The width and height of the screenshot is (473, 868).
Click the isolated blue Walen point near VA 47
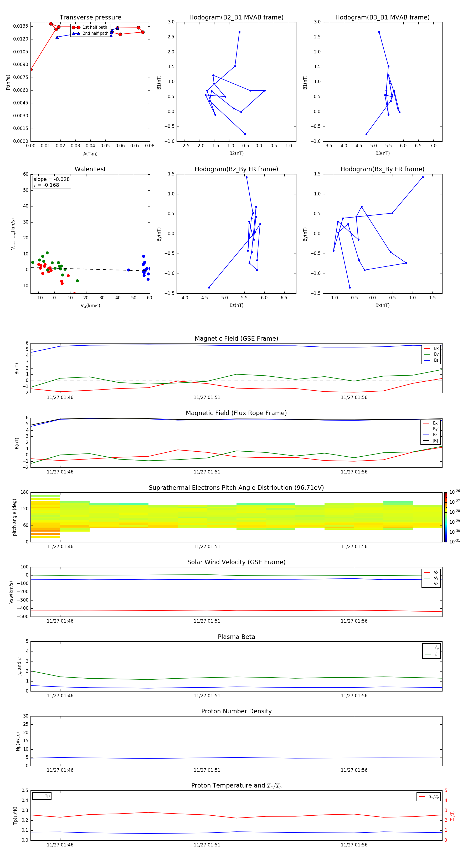pos(128,270)
